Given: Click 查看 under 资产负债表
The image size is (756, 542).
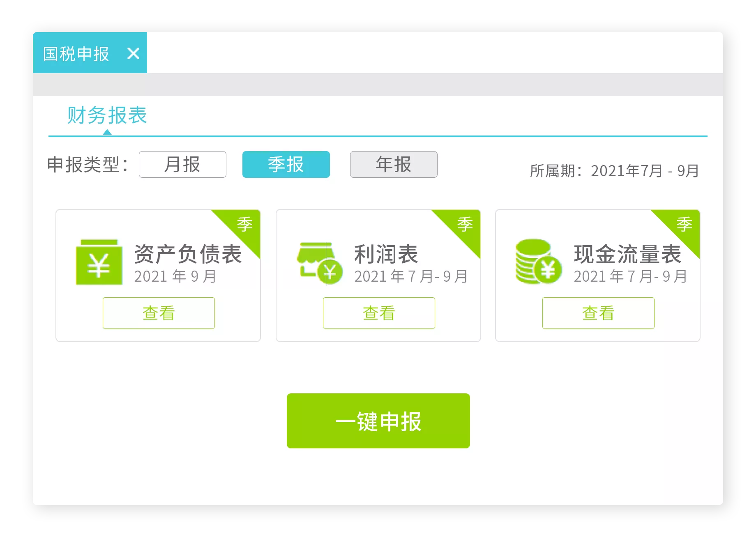Looking at the screenshot, I should tap(158, 313).
